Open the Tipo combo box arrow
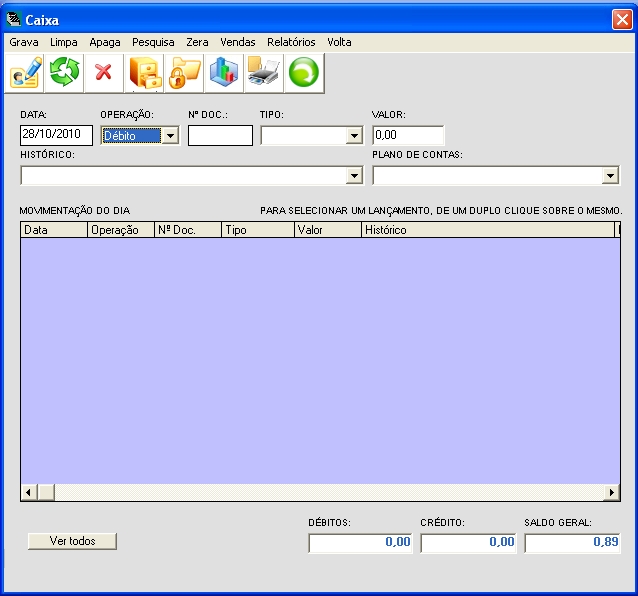The height and width of the screenshot is (596, 638). (x=353, y=136)
